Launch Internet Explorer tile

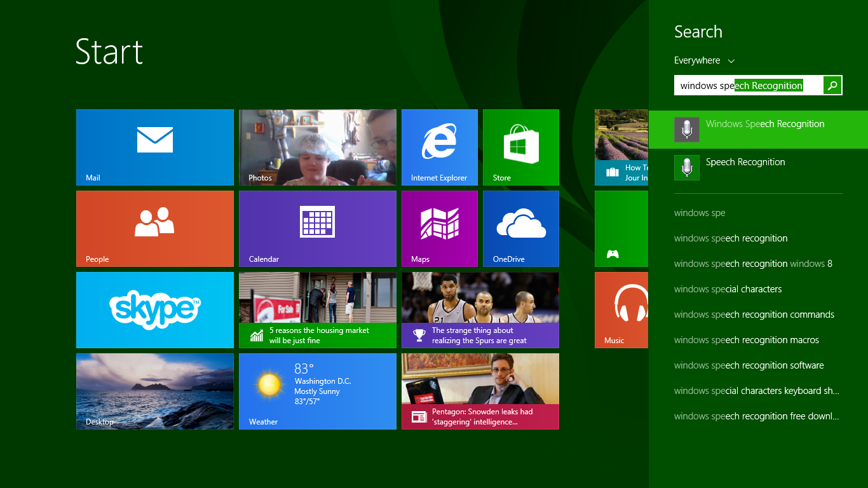point(440,147)
